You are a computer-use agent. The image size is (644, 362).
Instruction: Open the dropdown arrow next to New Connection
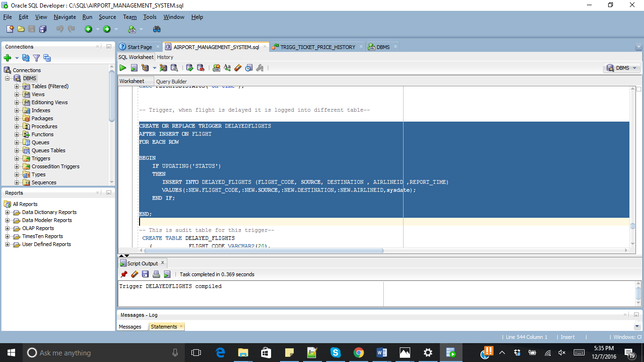(x=17, y=58)
